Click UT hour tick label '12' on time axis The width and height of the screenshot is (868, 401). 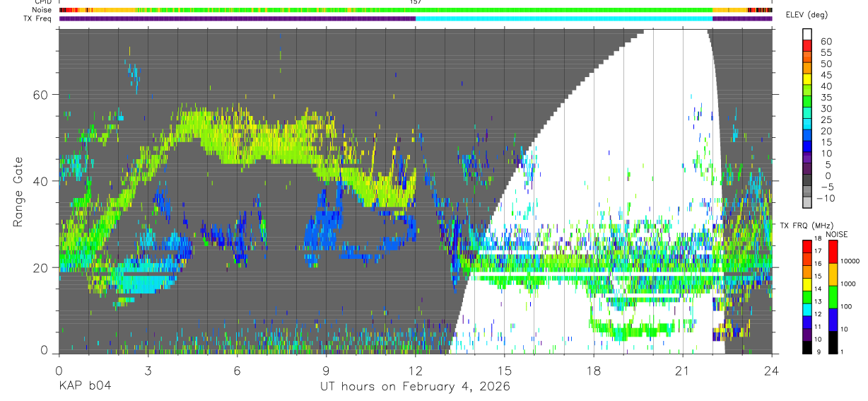click(415, 370)
